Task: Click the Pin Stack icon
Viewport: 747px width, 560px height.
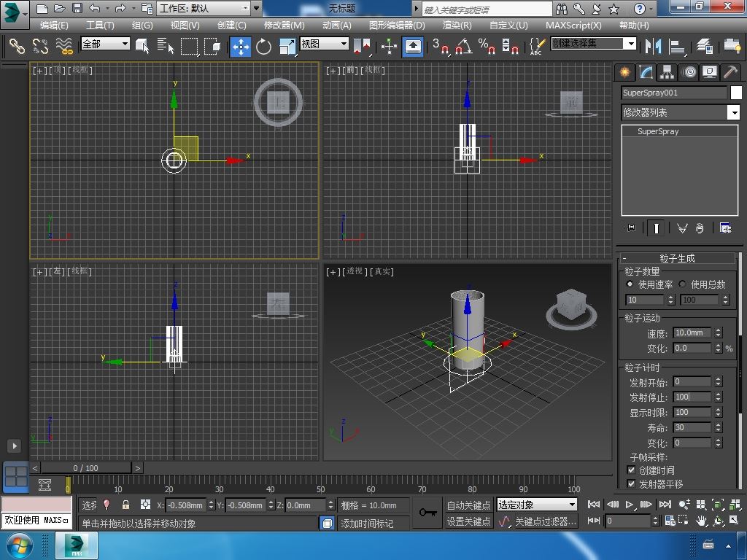Action: pyautogui.click(x=630, y=228)
